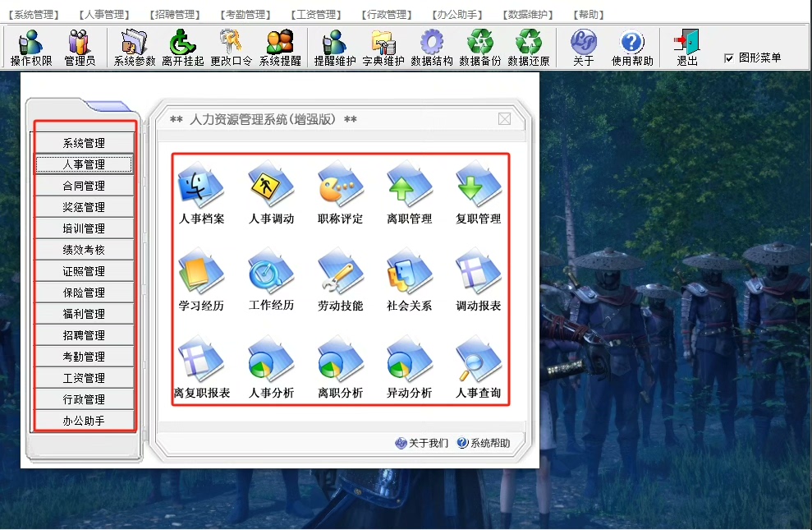Open 离职分析 chart icon

tap(340, 366)
